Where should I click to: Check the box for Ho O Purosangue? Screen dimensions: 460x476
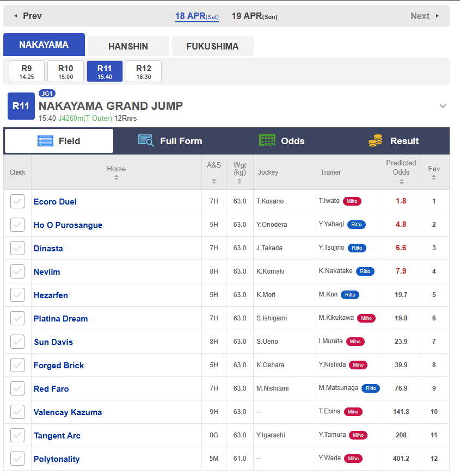[17, 225]
